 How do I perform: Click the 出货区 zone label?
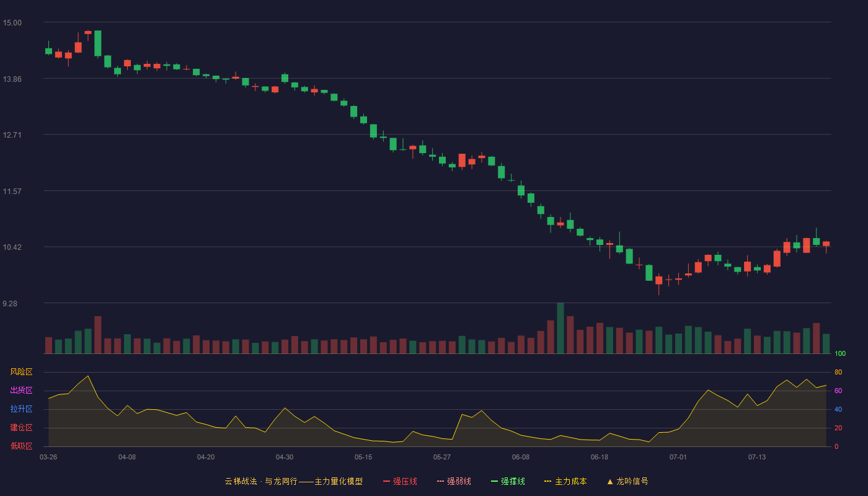(x=21, y=391)
